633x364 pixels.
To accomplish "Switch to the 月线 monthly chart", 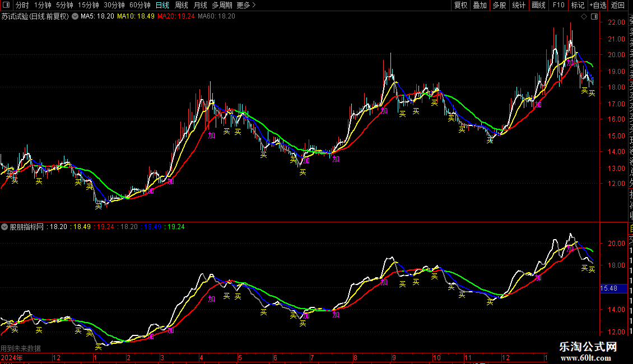I will pyautogui.click(x=200, y=5).
